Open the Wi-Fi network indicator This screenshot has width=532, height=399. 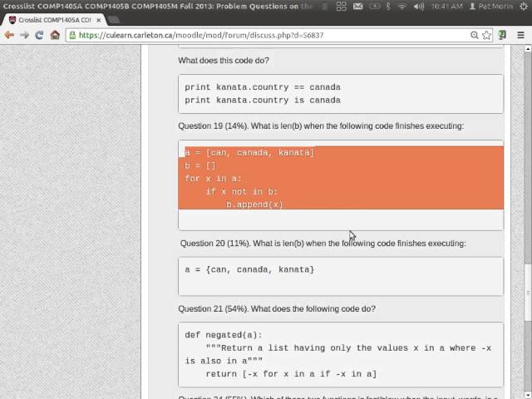click(x=402, y=6)
